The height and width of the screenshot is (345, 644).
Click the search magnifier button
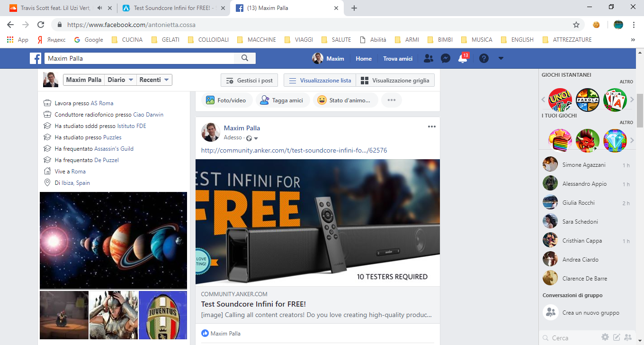click(x=245, y=58)
